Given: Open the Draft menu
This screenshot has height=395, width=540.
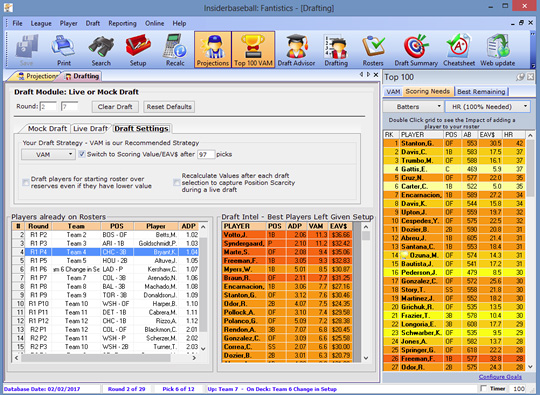Looking at the screenshot, I should [93, 23].
